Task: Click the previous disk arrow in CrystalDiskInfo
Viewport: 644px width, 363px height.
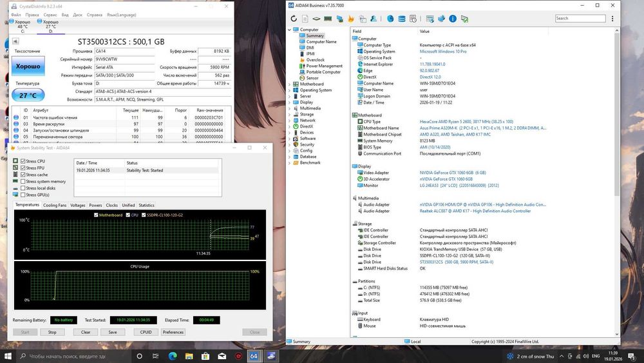Action: coord(15,41)
